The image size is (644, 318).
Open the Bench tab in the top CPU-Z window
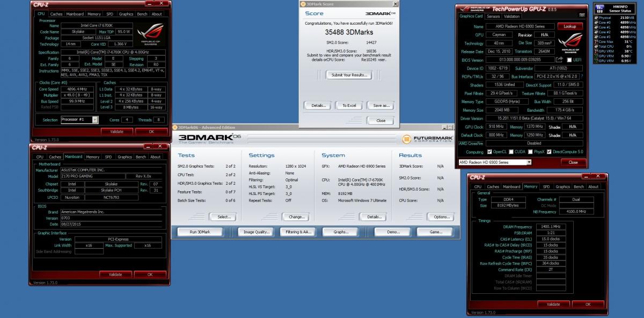[142, 14]
